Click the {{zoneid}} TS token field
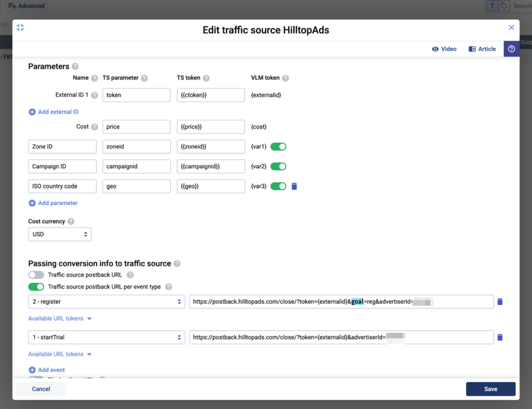The width and height of the screenshot is (532, 409). click(x=211, y=147)
